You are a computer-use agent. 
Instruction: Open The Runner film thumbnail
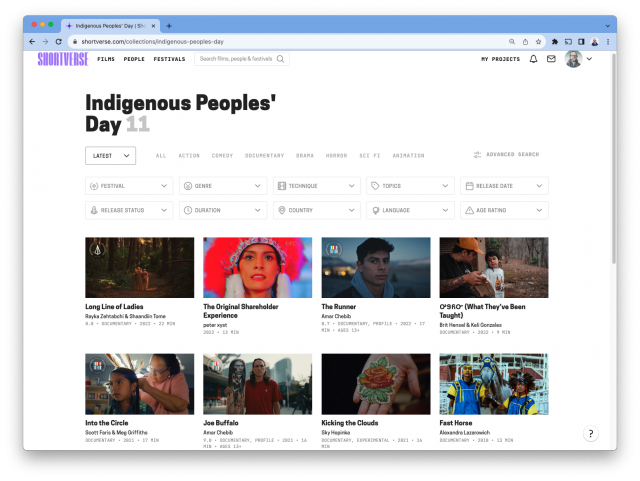[x=376, y=267]
